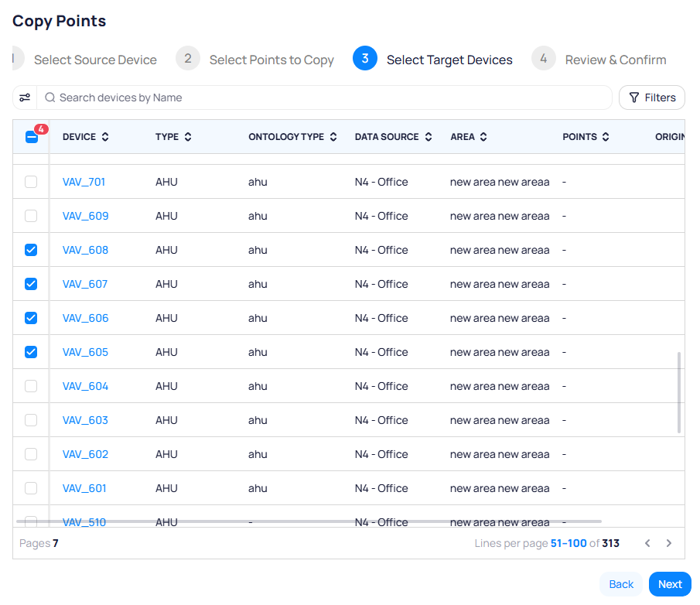The height and width of the screenshot is (605, 700).
Task: Sort by Area column arrows
Action: point(483,137)
